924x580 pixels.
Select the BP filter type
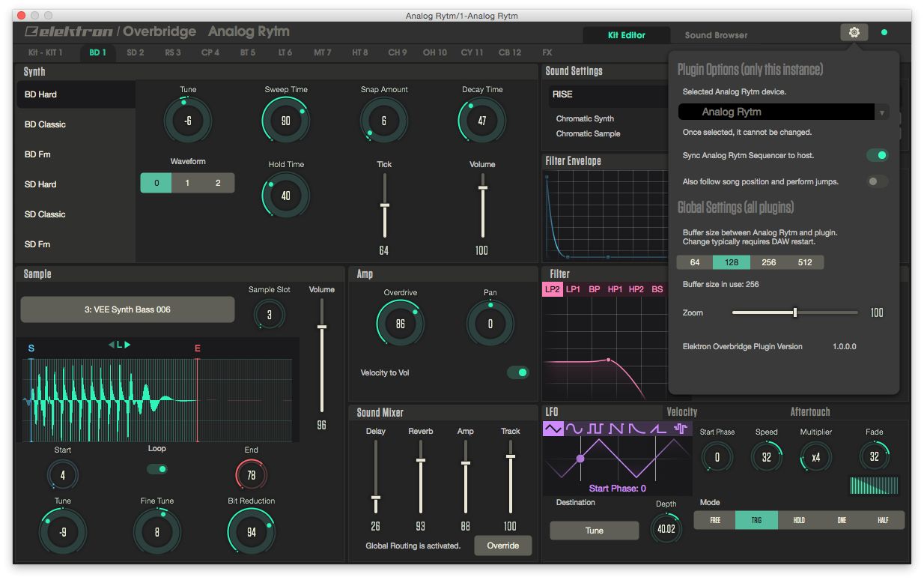(595, 289)
